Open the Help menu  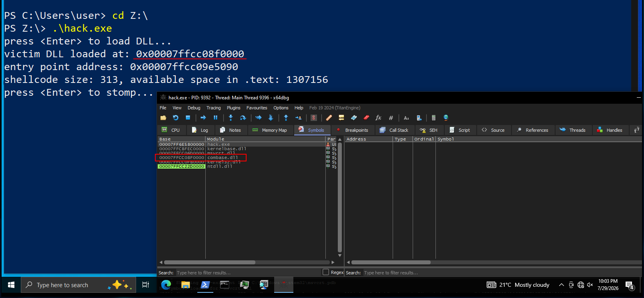click(299, 108)
